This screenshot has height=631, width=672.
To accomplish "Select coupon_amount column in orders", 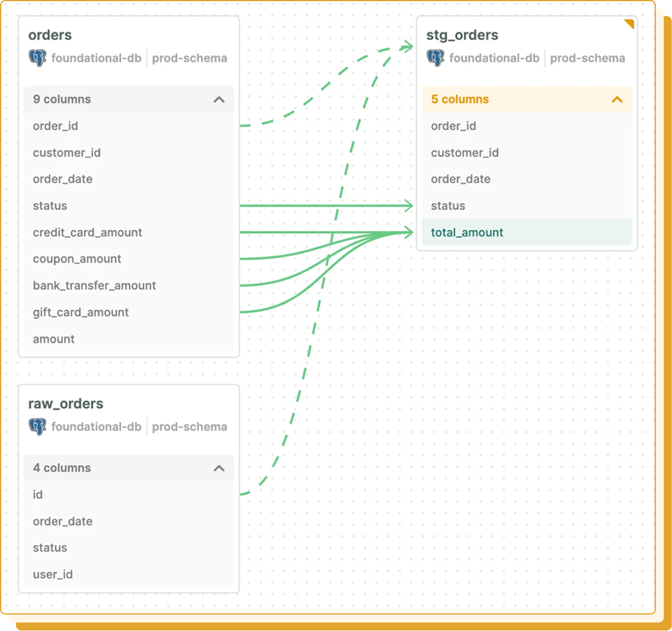I will coord(129,259).
